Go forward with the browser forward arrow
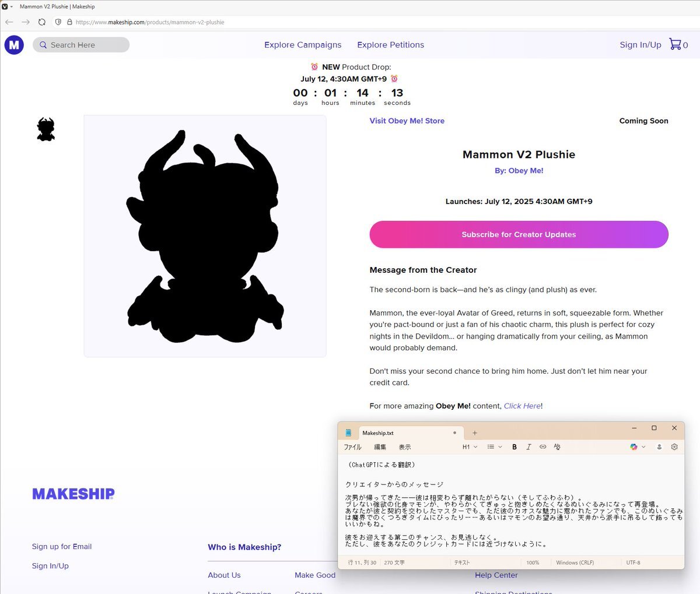700x594 pixels. (x=26, y=22)
